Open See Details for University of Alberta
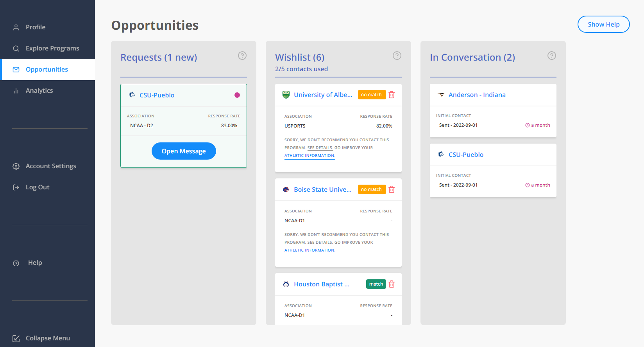The height and width of the screenshot is (347, 644). pyautogui.click(x=320, y=148)
